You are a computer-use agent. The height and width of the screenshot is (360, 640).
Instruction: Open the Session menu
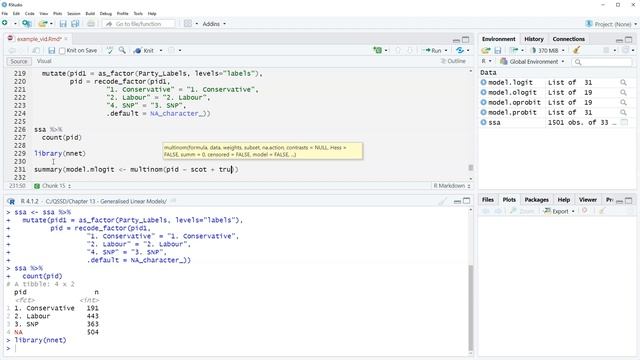73,13
